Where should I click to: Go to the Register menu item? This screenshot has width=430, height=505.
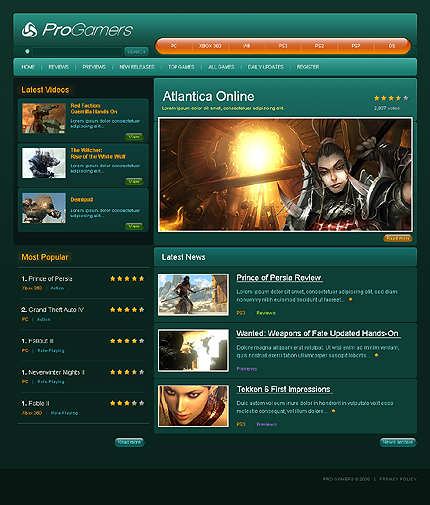[x=308, y=67]
